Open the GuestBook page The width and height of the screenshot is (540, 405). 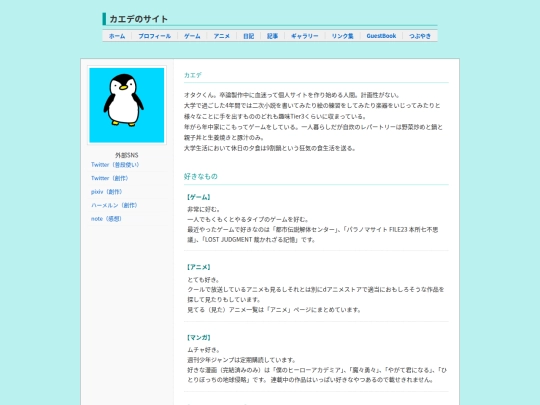point(381,36)
